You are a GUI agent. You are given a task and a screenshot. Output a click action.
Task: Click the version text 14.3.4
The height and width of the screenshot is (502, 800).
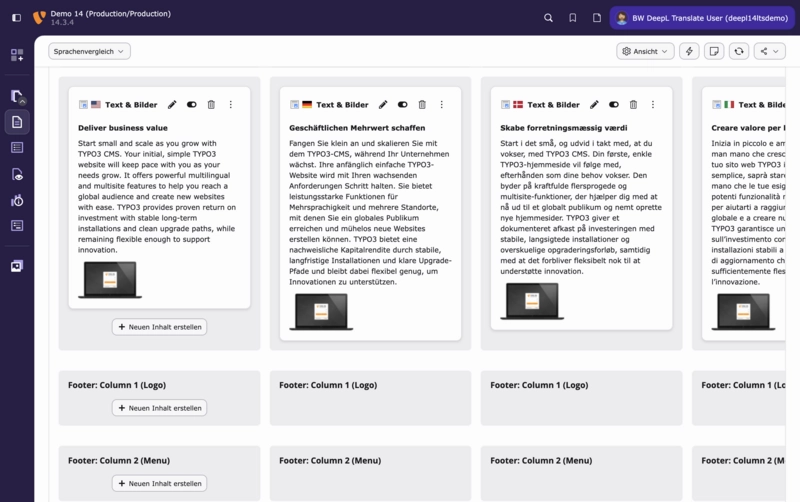click(62, 22)
